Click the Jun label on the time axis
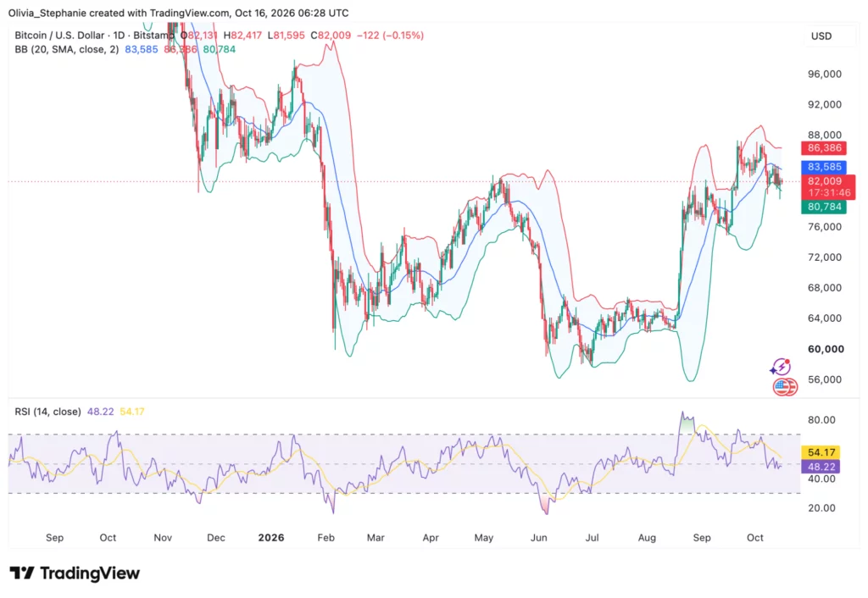868x598 pixels. 538,538
